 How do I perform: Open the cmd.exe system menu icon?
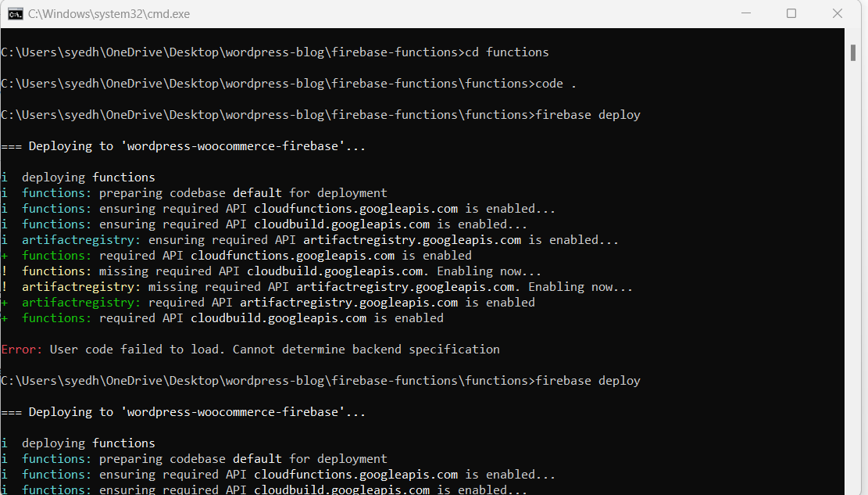[x=16, y=13]
